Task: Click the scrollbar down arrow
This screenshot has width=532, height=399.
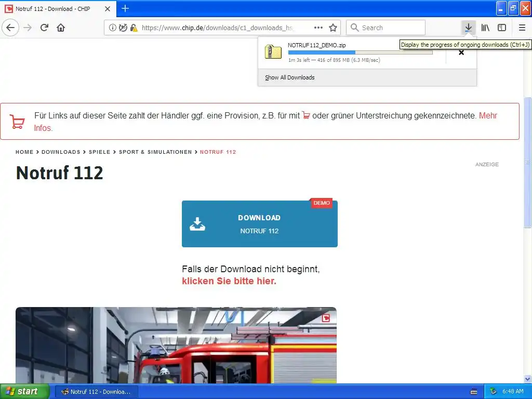Action: point(528,379)
